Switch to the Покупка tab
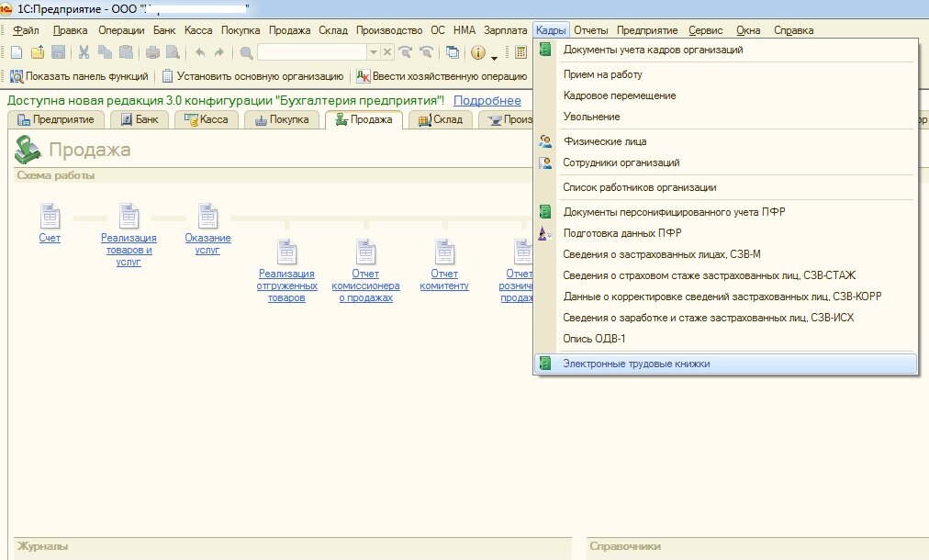The height and width of the screenshot is (560, 929). [x=282, y=119]
